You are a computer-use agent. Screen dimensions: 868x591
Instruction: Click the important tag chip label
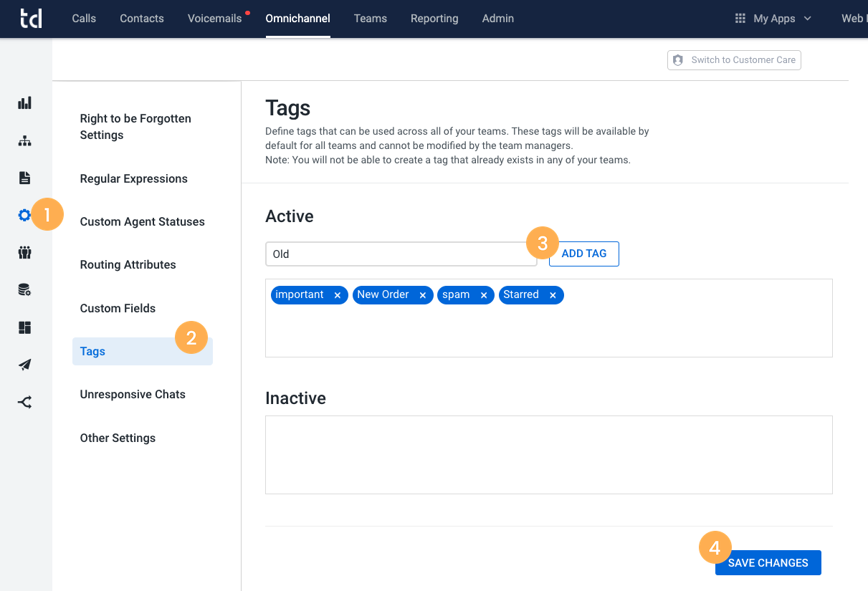pos(300,294)
